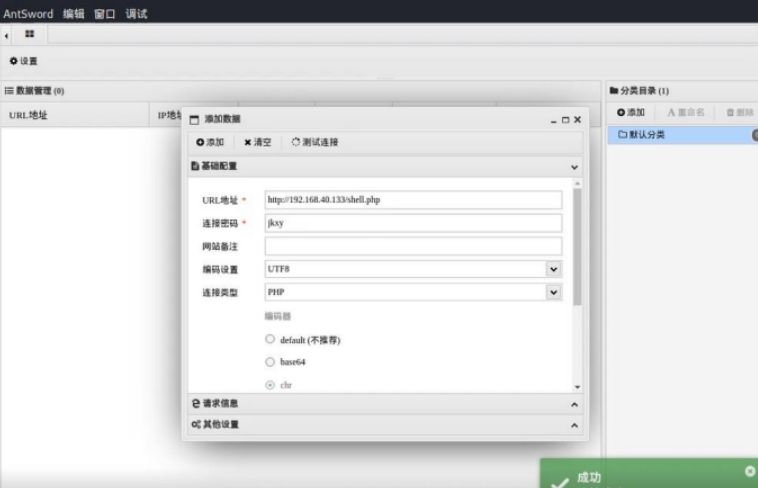Click the scrollbar up arrow in the dialog
The width and height of the screenshot is (758, 488).
(x=577, y=184)
